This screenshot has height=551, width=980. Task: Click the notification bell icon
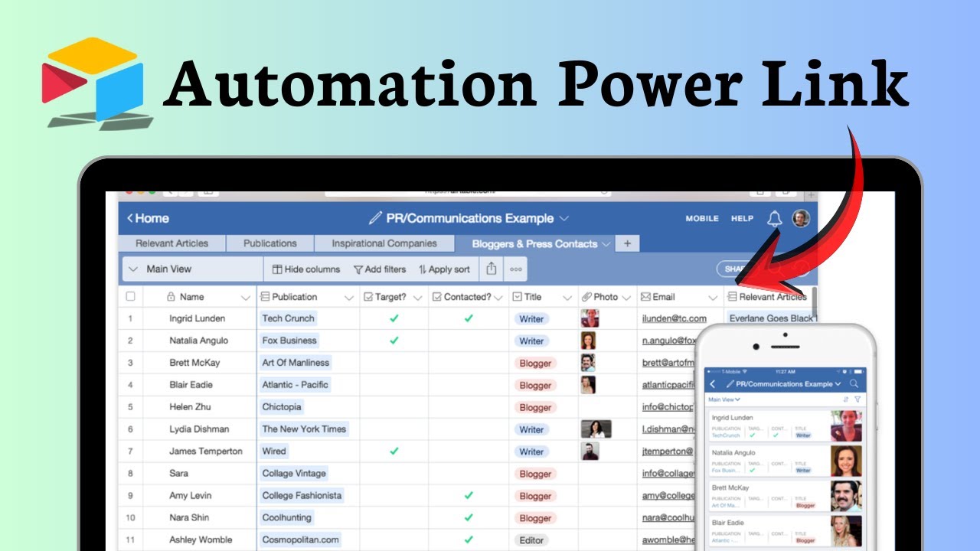(774, 219)
